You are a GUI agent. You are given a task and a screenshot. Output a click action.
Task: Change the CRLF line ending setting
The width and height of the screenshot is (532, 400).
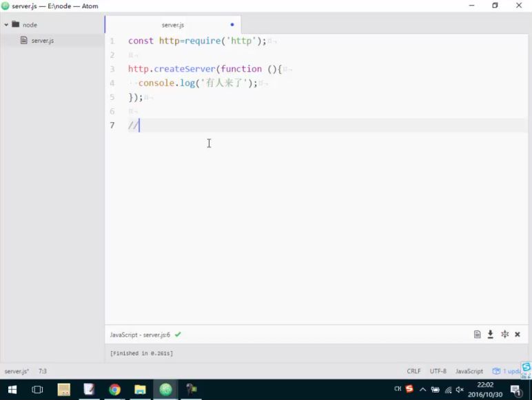tap(413, 371)
